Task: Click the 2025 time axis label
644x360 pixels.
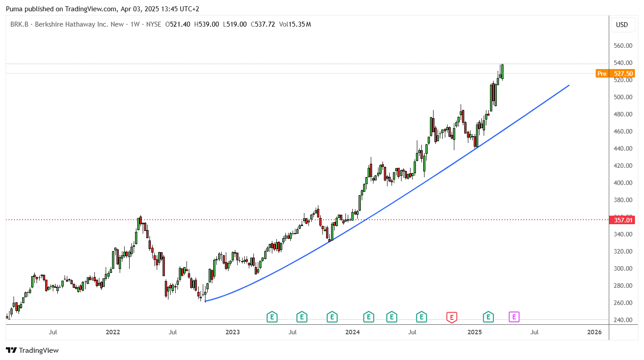Action: pyautogui.click(x=475, y=332)
